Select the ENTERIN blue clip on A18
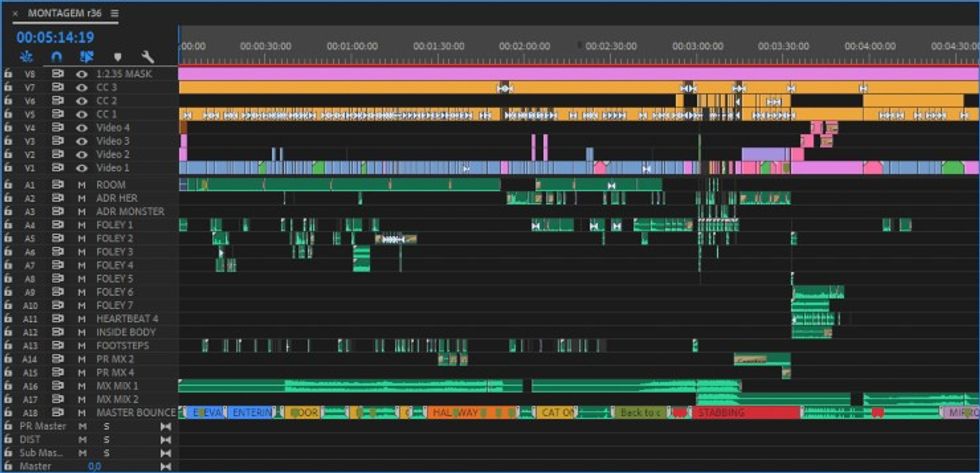The image size is (980, 473). tap(250, 413)
